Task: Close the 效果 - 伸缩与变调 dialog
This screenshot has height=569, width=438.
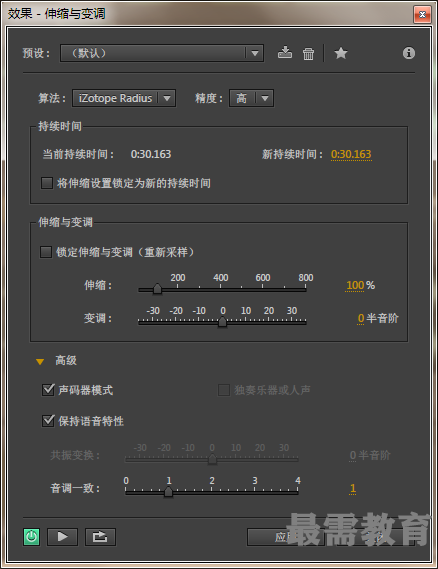Action: 422,15
